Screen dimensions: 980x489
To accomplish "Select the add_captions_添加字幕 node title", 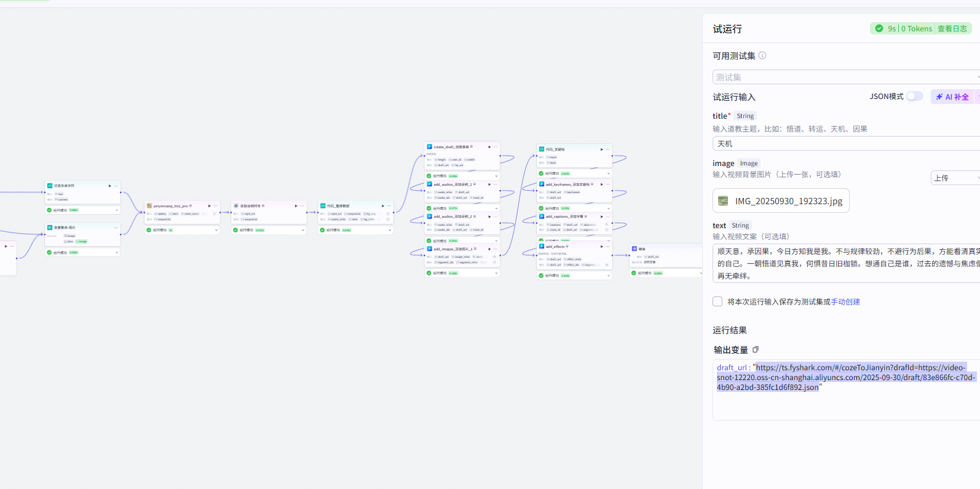I will tap(564, 217).
